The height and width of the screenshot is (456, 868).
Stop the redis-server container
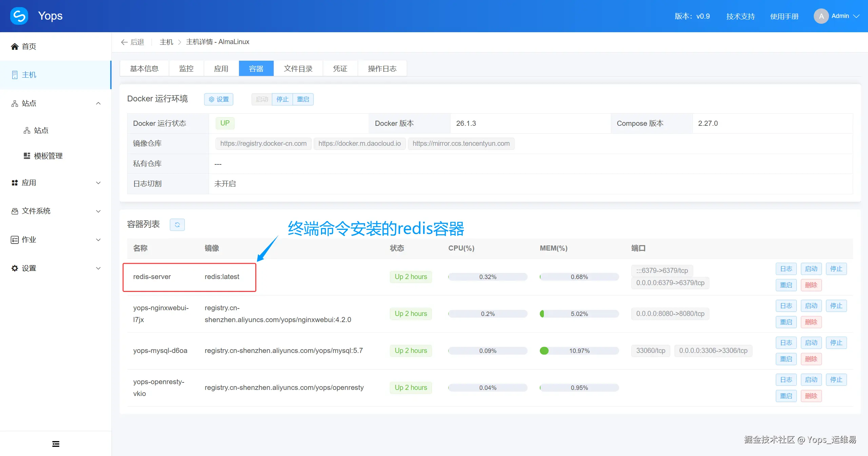tap(836, 269)
